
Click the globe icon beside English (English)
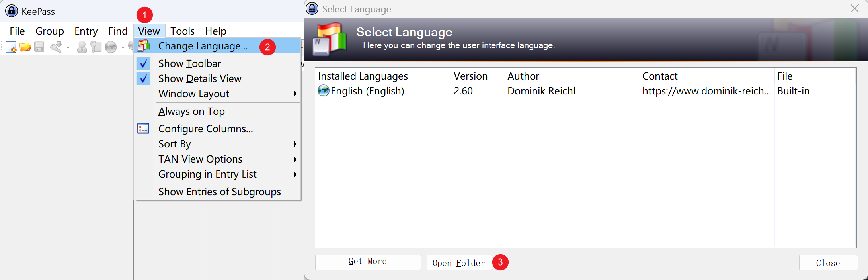coord(324,91)
